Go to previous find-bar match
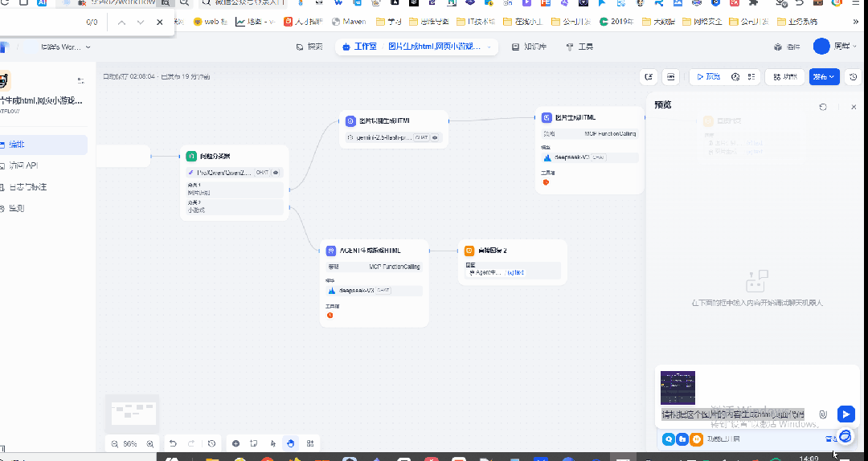The width and height of the screenshot is (868, 461). pyautogui.click(x=122, y=22)
